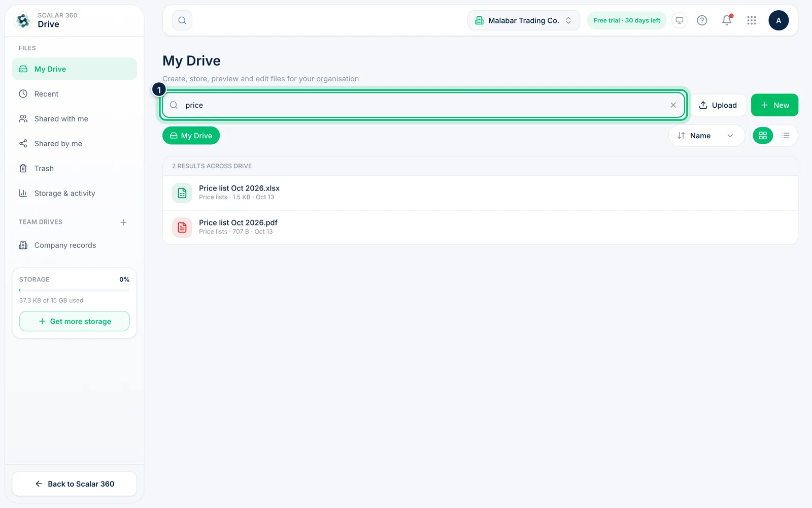
Task: Click the screen display icon in header
Action: tap(679, 20)
